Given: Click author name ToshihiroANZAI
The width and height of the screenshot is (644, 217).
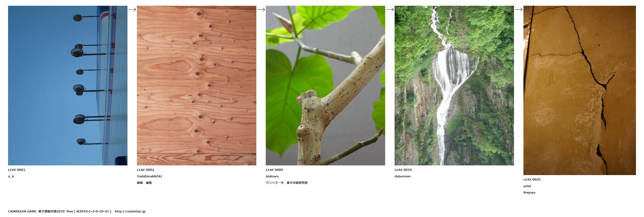Looking at the screenshot, I should pyautogui.click(x=150, y=176).
